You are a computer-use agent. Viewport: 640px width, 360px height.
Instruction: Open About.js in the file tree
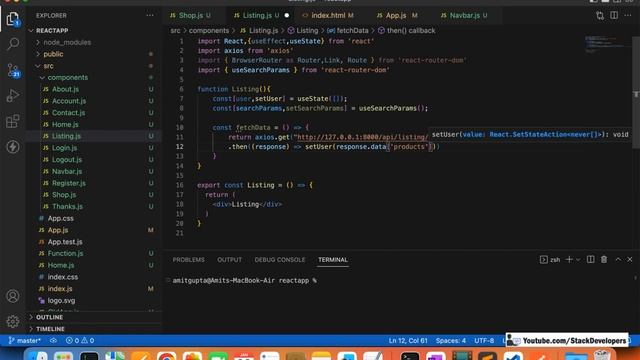[x=65, y=89]
